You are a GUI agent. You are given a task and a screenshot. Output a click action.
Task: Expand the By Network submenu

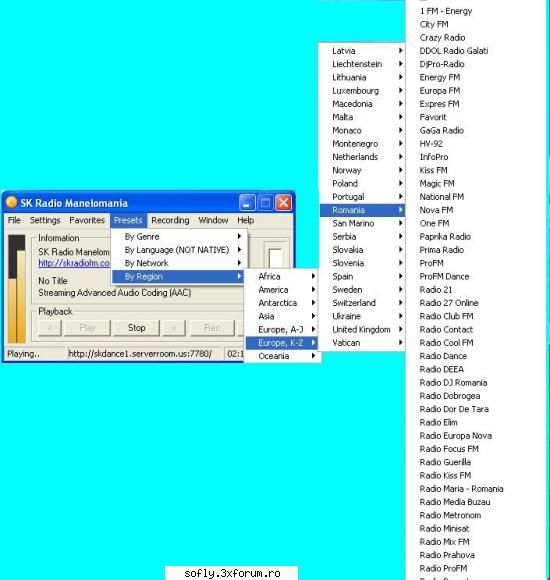tap(178, 263)
